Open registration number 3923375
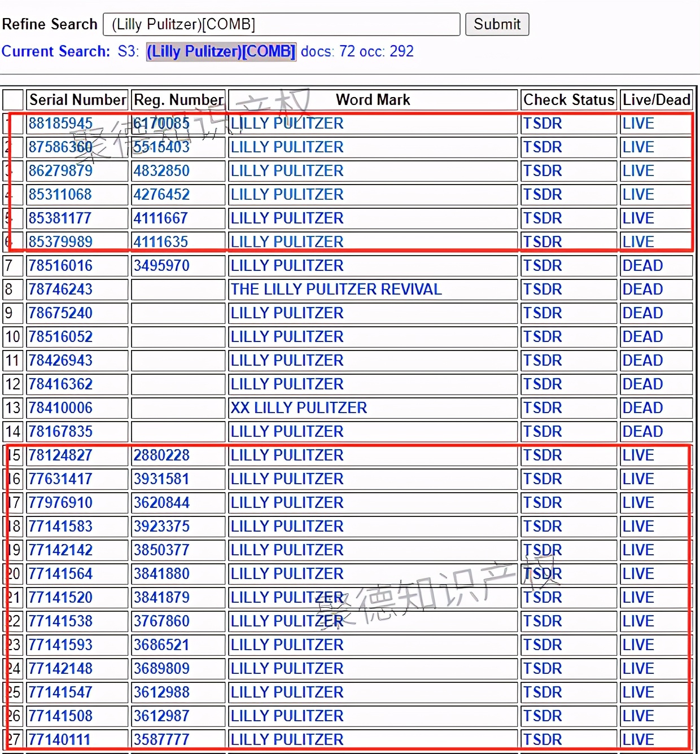The height and width of the screenshot is (754, 700). (x=161, y=526)
